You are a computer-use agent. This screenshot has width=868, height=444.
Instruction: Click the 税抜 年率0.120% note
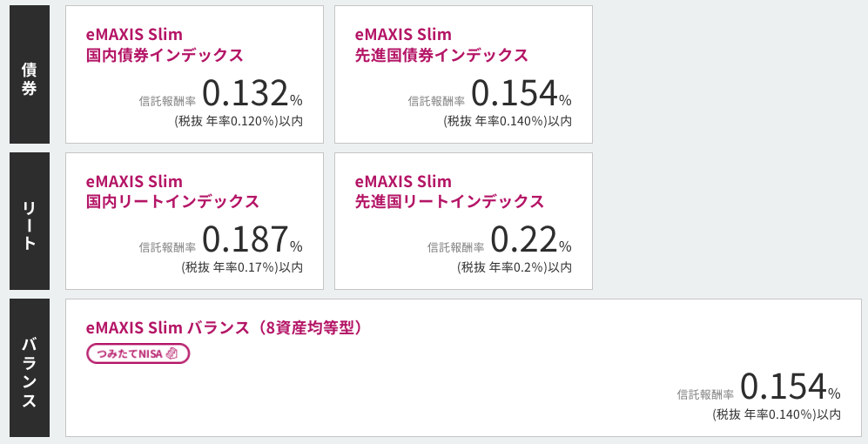pyautogui.click(x=239, y=121)
